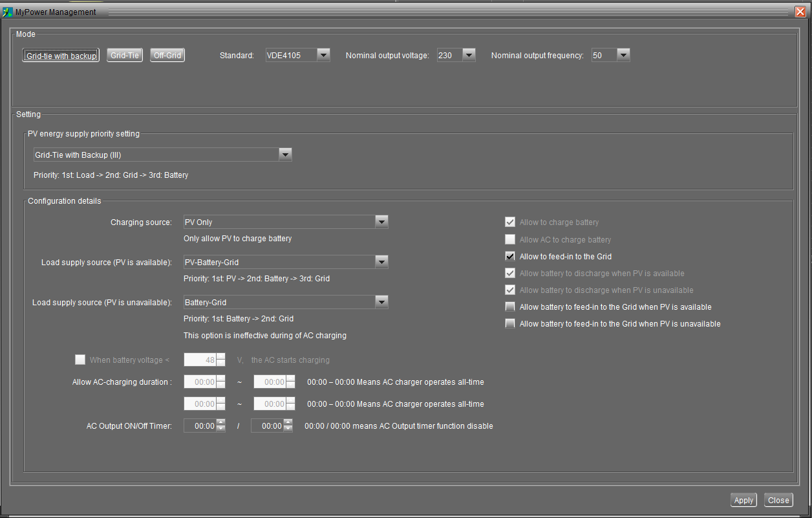Click the AC Output ON time field
Image resolution: width=812 pixels, height=518 pixels.
(x=200, y=426)
